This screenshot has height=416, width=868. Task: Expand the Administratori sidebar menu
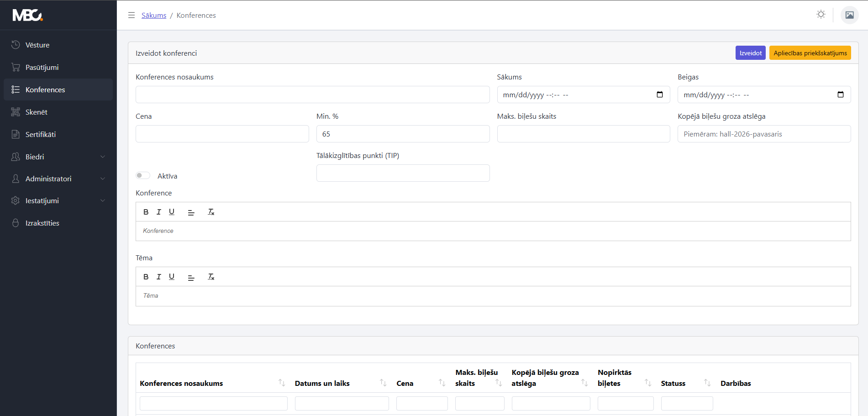[58, 179]
